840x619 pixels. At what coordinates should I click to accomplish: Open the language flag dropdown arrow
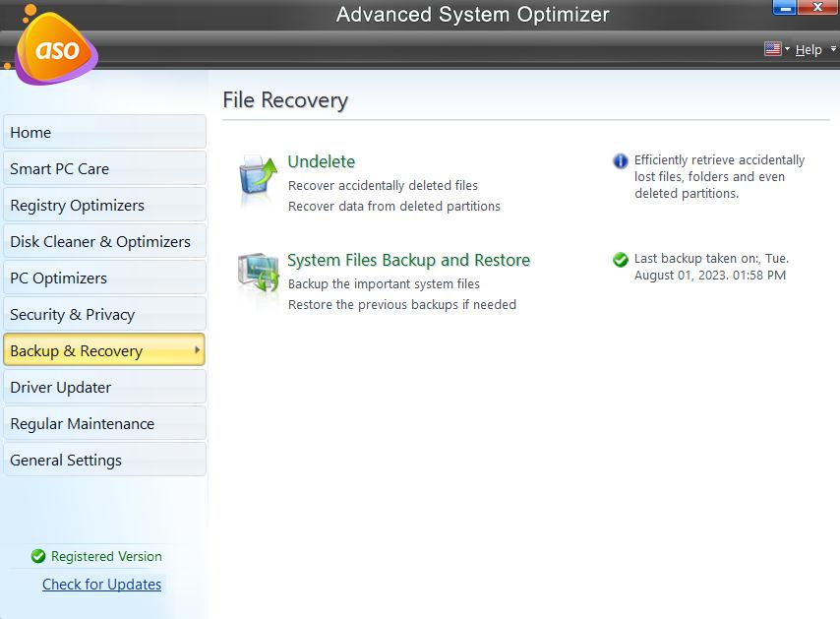787,49
